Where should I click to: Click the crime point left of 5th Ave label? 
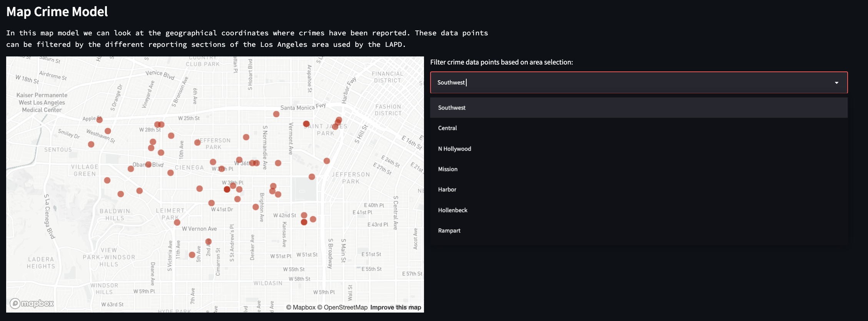pyautogui.click(x=192, y=255)
